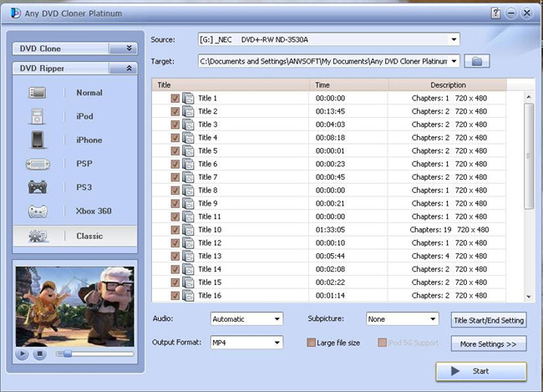Viewport: 543px width, 392px height.
Task: Click the Any DVD Cloner app logo
Action: point(15,13)
